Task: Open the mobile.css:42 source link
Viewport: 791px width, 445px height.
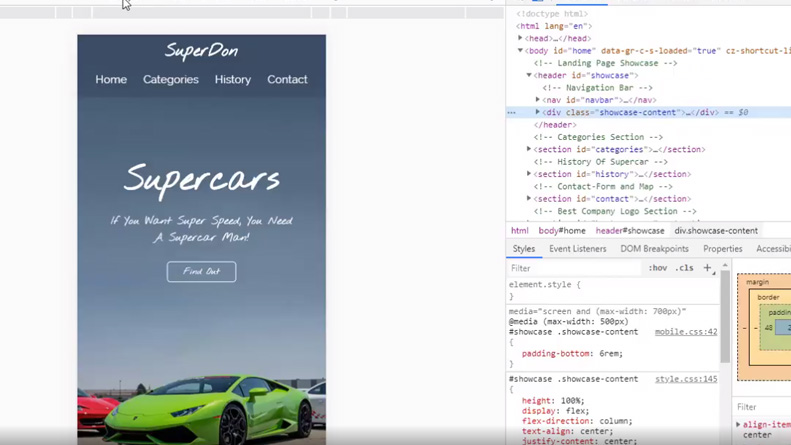Action: coord(686,332)
